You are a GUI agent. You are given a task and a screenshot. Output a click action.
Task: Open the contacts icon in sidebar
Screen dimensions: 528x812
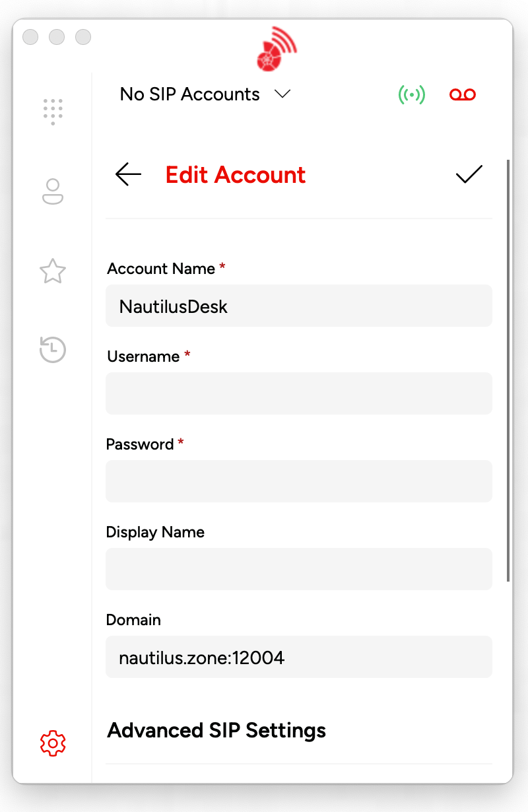(53, 191)
